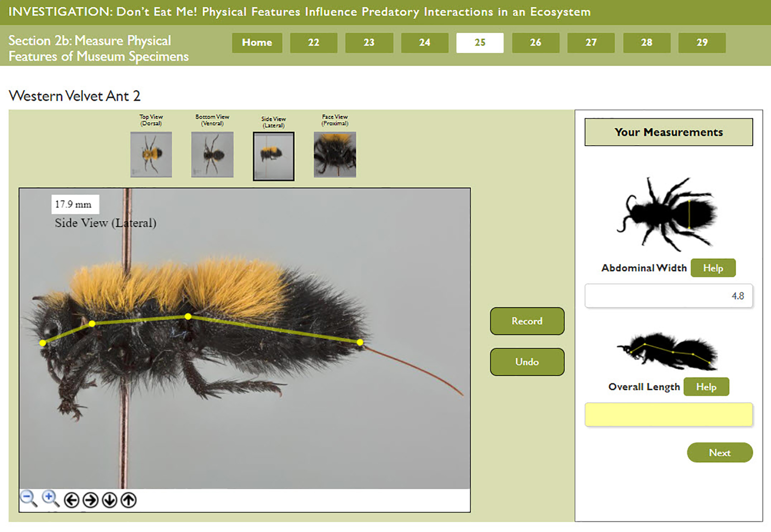
Task: Click the Your Measurements header
Action: click(669, 132)
